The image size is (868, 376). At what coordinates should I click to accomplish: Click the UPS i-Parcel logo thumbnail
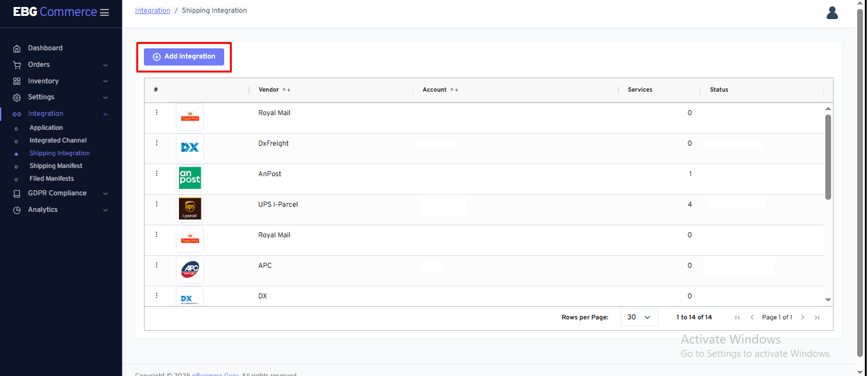190,209
